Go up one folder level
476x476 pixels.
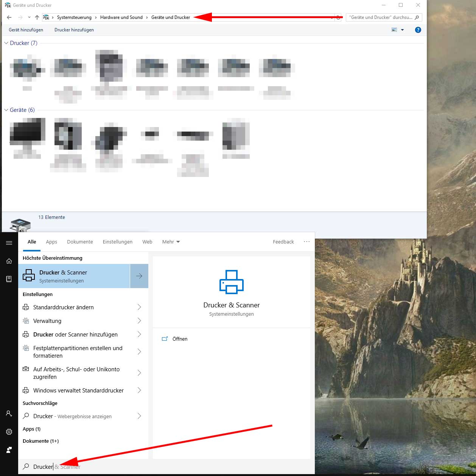(37, 17)
